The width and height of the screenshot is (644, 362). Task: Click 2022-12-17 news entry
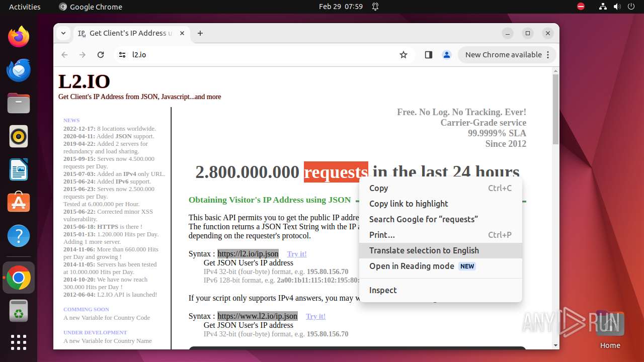(110, 129)
